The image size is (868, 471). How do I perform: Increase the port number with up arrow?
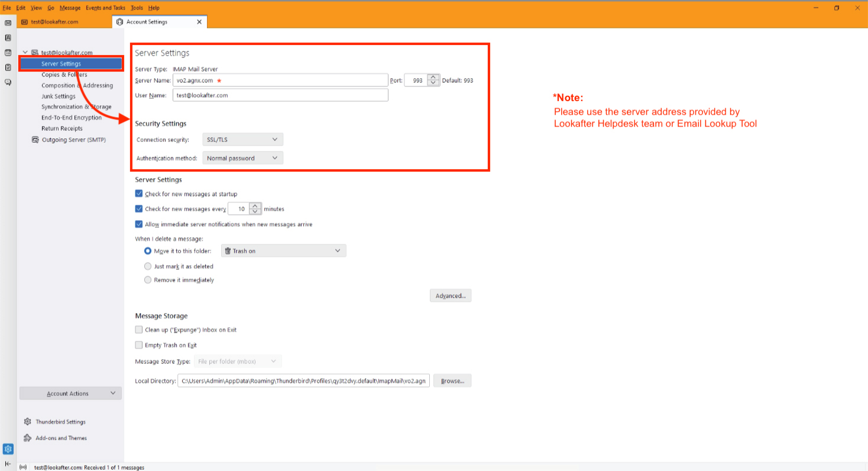[x=433, y=78]
